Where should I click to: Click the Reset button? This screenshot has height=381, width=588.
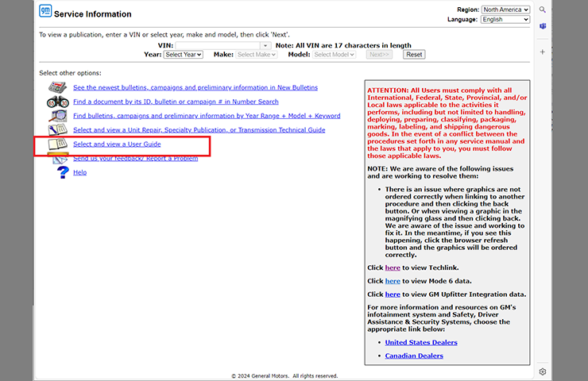414,55
